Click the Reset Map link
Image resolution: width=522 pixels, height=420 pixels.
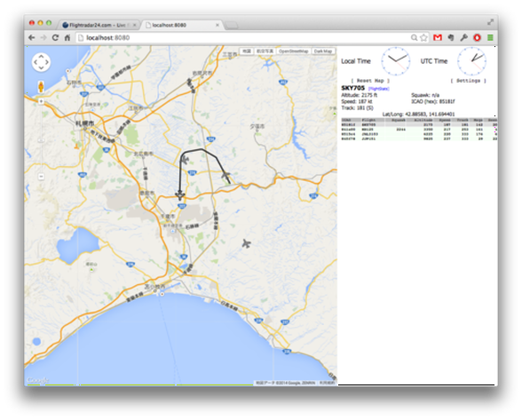tap(370, 81)
